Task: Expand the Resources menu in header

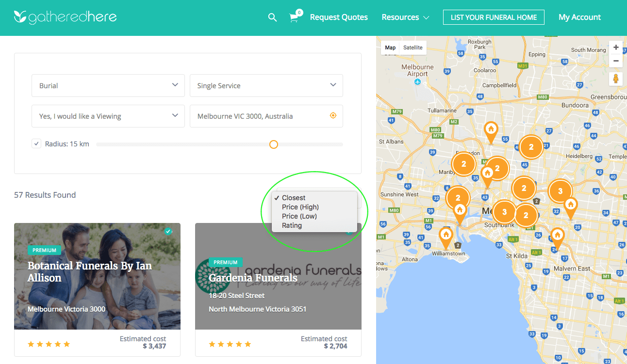Action: click(x=405, y=17)
